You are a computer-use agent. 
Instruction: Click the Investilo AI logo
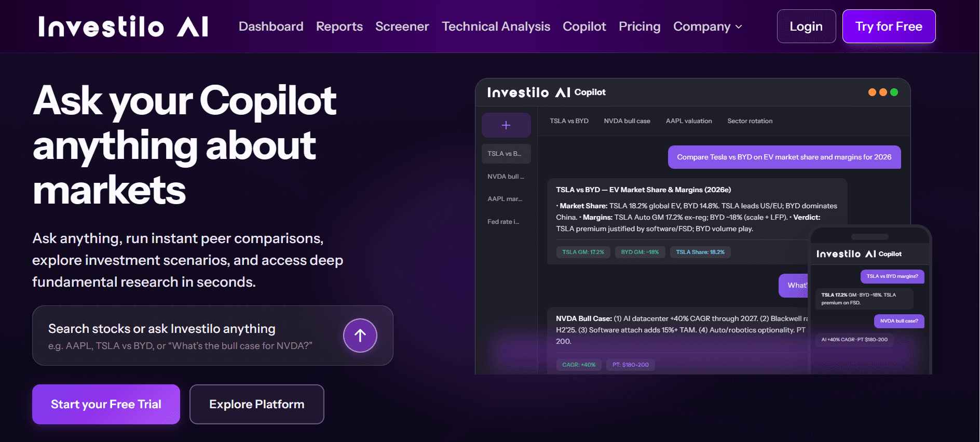123,26
